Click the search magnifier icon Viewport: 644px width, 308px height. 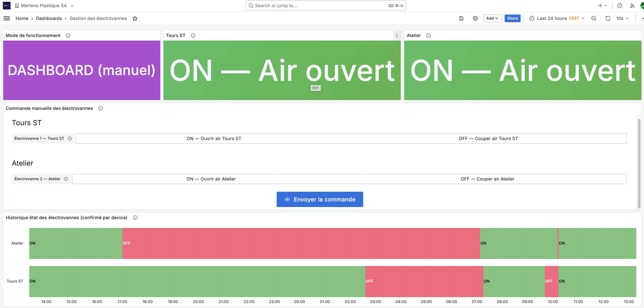coord(251,5)
